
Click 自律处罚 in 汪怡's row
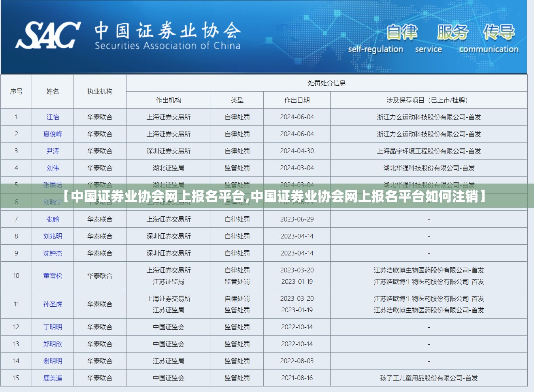pyautogui.click(x=237, y=117)
